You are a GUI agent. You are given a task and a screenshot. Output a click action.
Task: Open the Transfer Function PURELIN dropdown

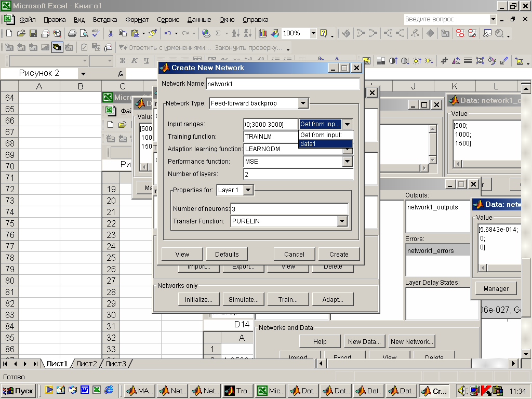coord(342,221)
